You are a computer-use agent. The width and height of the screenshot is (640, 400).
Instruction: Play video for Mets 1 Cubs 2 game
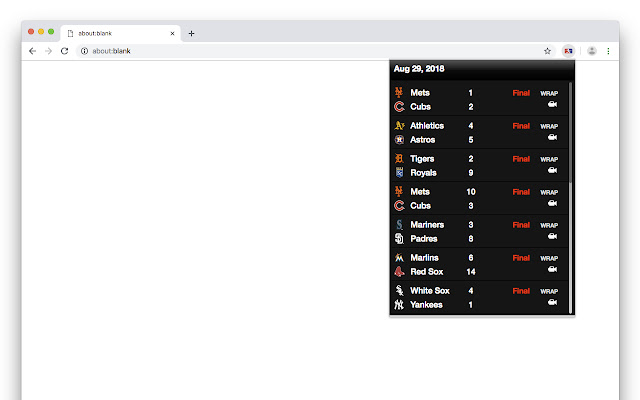552,104
